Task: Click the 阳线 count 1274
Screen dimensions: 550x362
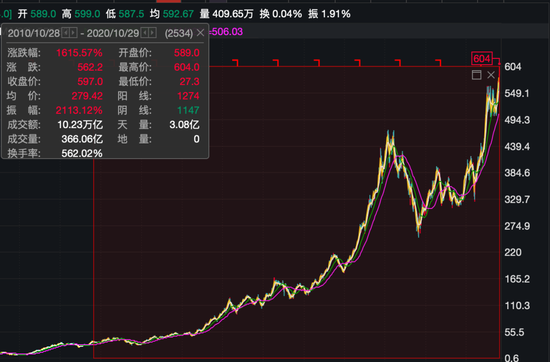Action: coord(188,96)
